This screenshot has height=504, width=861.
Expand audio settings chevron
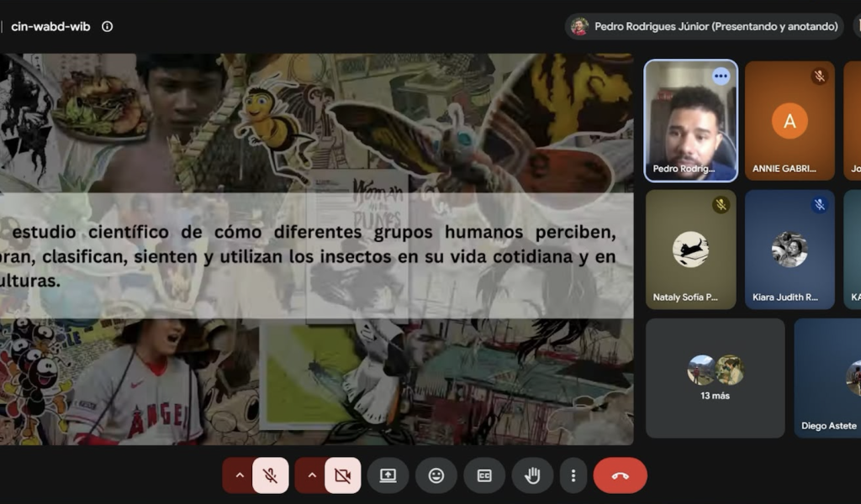tap(240, 475)
